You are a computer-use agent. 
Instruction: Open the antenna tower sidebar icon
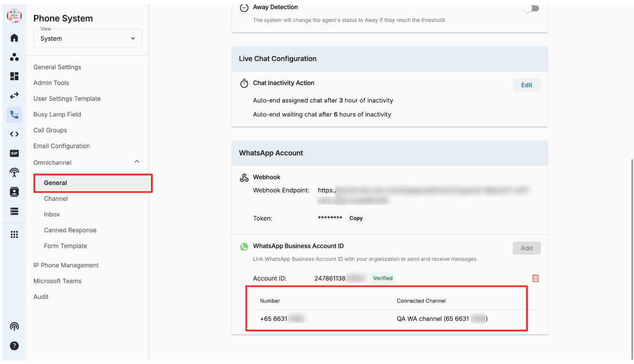point(14,172)
